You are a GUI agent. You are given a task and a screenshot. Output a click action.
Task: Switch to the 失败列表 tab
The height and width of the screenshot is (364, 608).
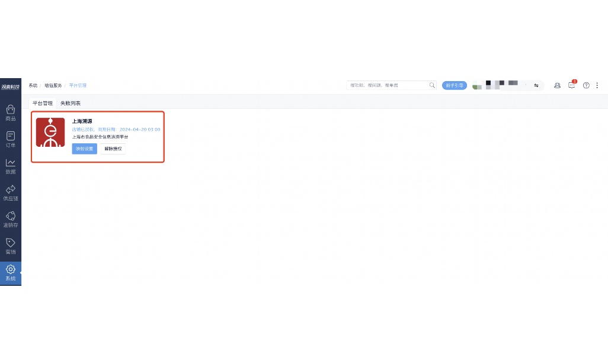coord(71,103)
